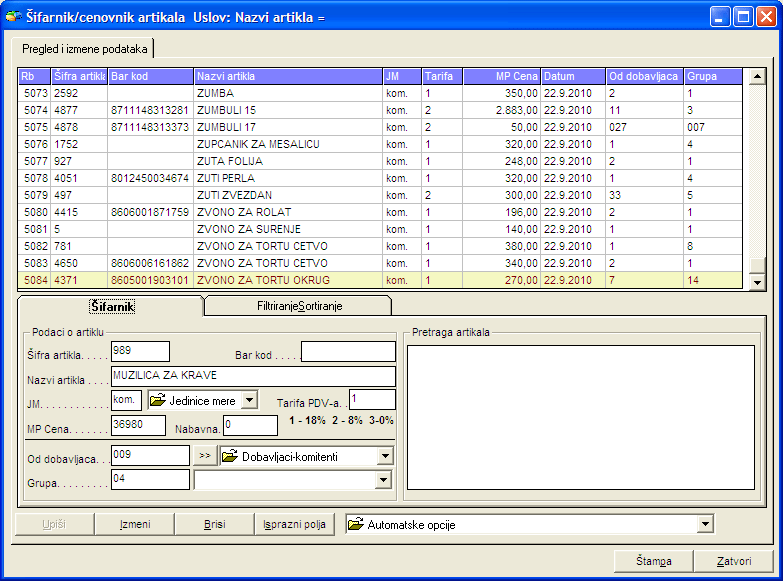
Task: Expand the Jedinice mere dropdown
Action: tap(249, 400)
